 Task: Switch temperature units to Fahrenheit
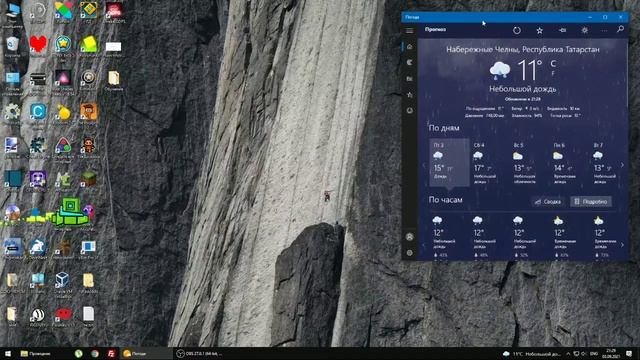(x=553, y=73)
